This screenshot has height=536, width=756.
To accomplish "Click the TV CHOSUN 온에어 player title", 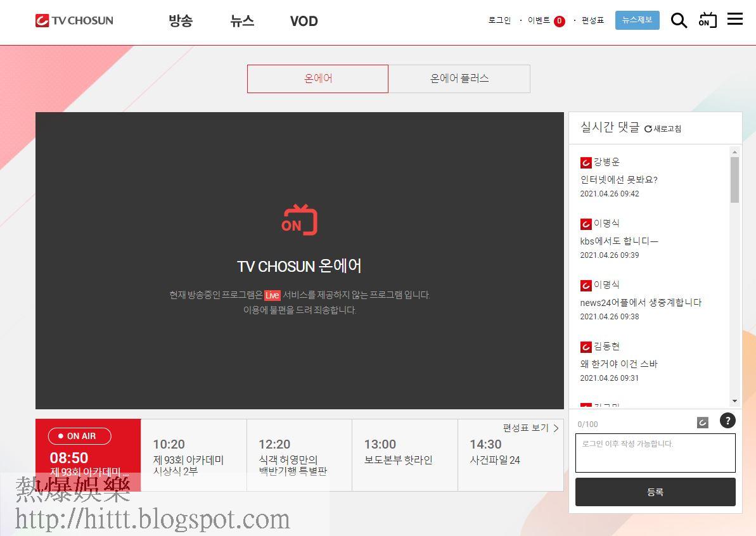I will click(299, 266).
